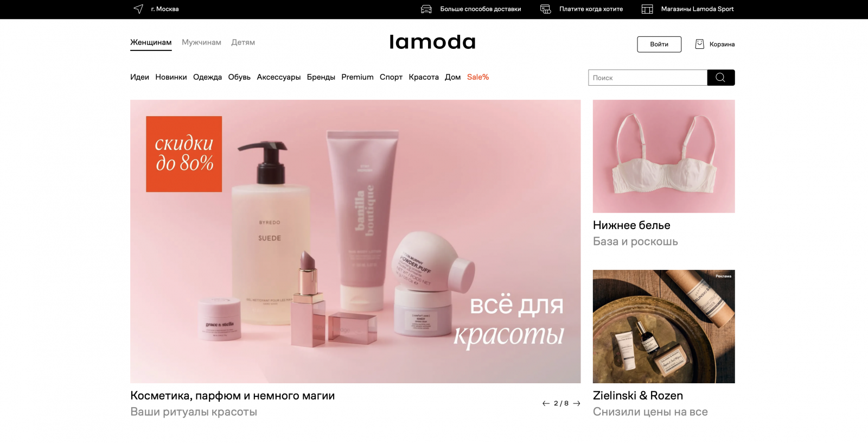This screenshot has height=443, width=868.
Task: Switch to the Мужчинам tab
Action: pos(201,42)
